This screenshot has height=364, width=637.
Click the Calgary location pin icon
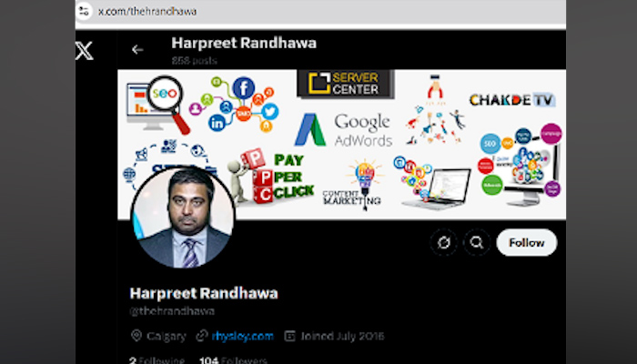[136, 336]
